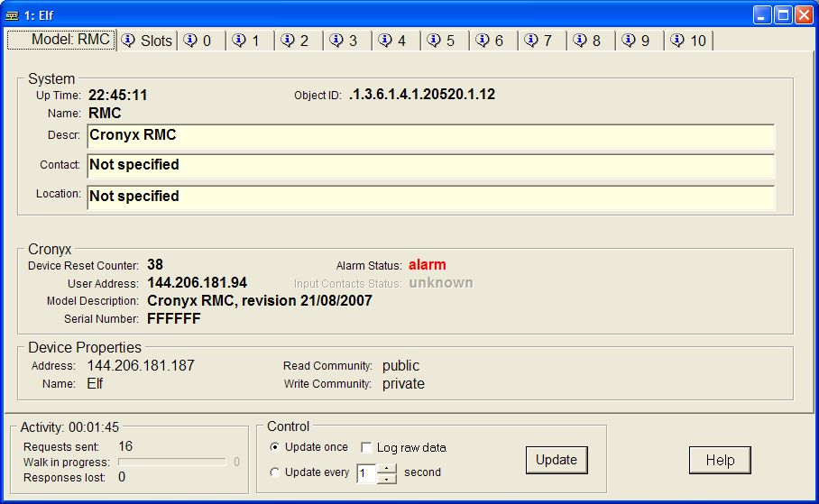Viewport: 819px width, 504px height.
Task: Increase the update interval with up arrow
Action: click(387, 468)
